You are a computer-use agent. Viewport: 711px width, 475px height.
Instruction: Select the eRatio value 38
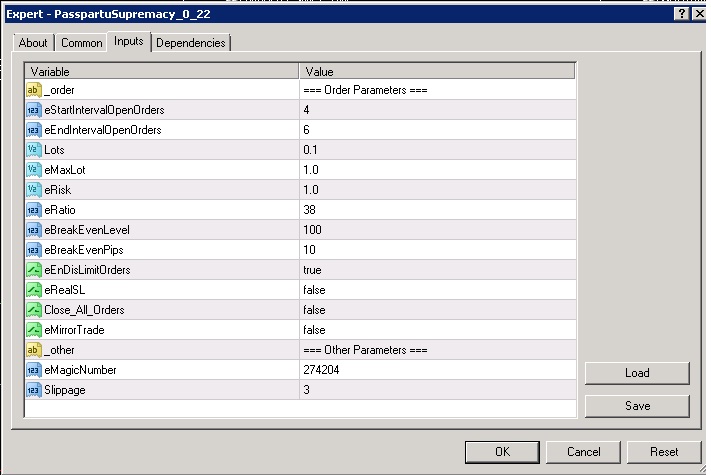click(x=438, y=210)
